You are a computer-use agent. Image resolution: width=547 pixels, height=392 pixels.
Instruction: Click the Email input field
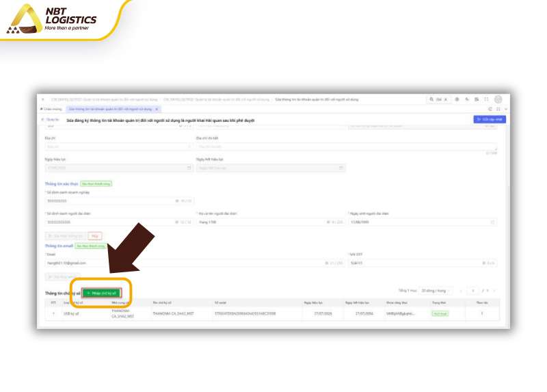click(195, 263)
